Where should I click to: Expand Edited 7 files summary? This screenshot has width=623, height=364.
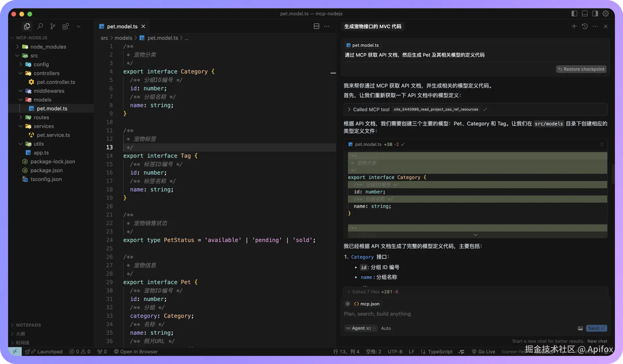pos(475,292)
